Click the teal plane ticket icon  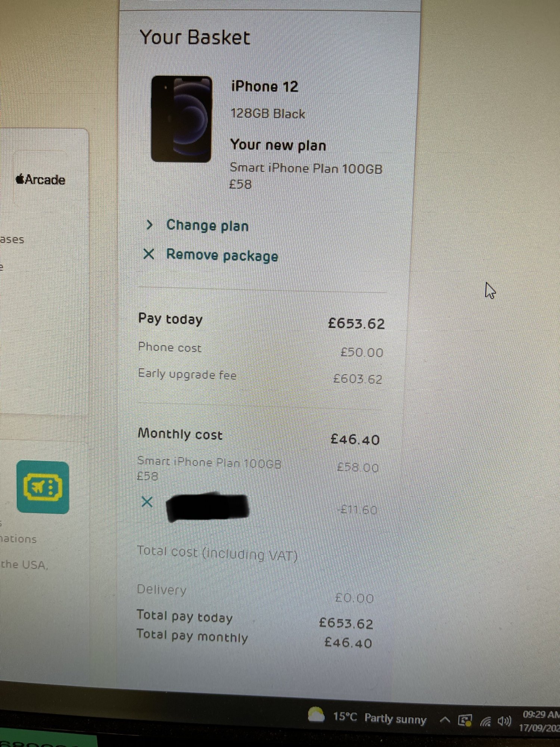click(43, 487)
